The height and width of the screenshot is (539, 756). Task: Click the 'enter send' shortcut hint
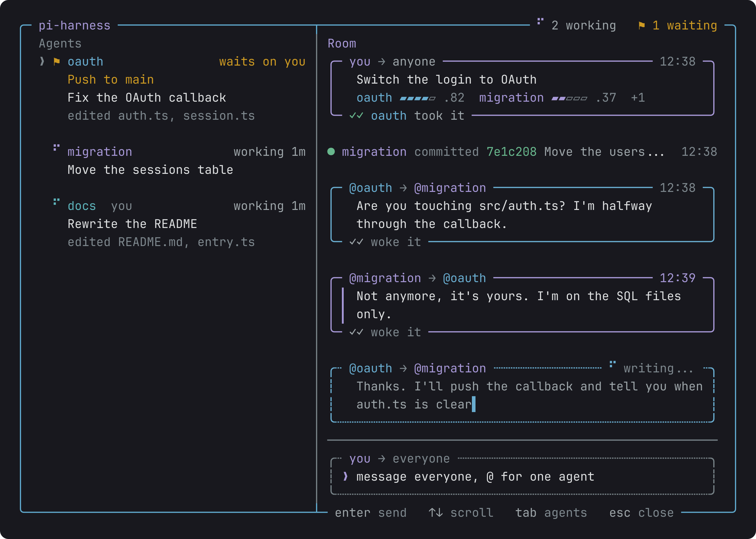(370, 513)
